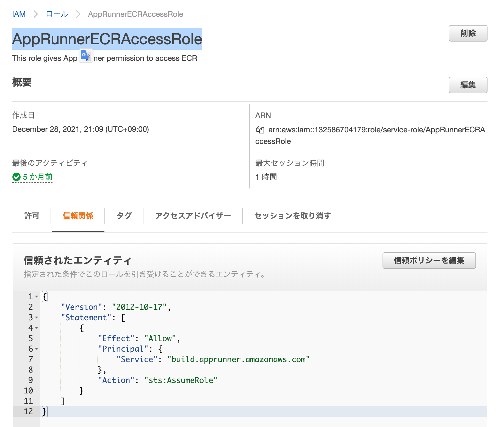Click the 作成日 label
Image resolution: width=504 pixels, height=427 pixels.
point(23,115)
